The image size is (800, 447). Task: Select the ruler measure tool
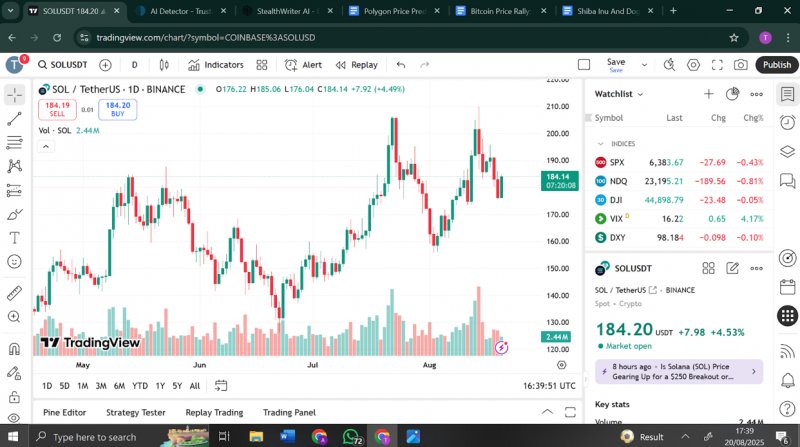point(14,293)
